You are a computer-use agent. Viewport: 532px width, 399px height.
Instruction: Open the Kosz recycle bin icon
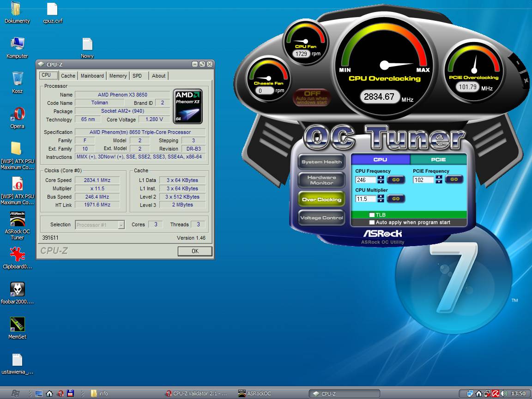point(17,79)
